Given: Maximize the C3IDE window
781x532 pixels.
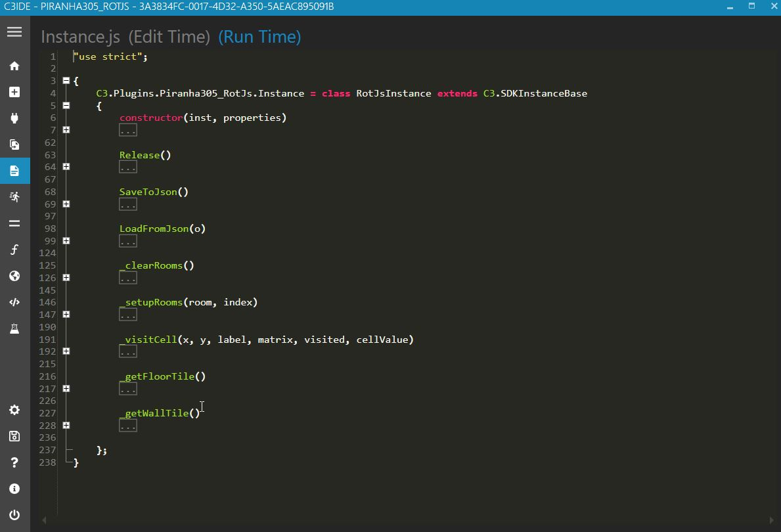Looking at the screenshot, I should coord(751,6).
